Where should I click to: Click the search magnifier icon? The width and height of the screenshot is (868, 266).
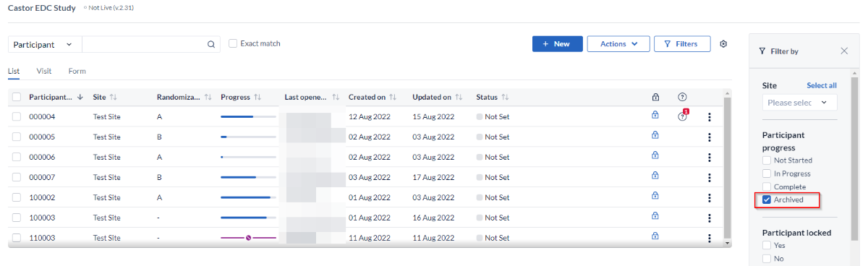pyautogui.click(x=211, y=44)
